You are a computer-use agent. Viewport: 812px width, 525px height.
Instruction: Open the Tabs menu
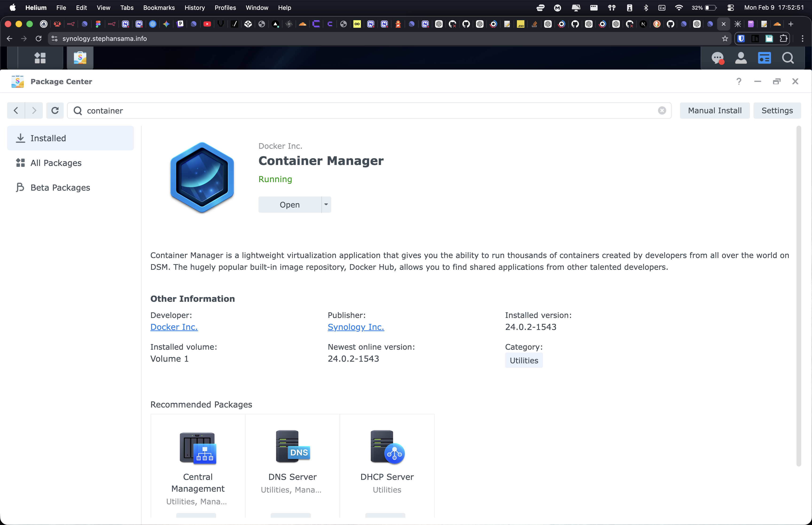pyautogui.click(x=127, y=8)
